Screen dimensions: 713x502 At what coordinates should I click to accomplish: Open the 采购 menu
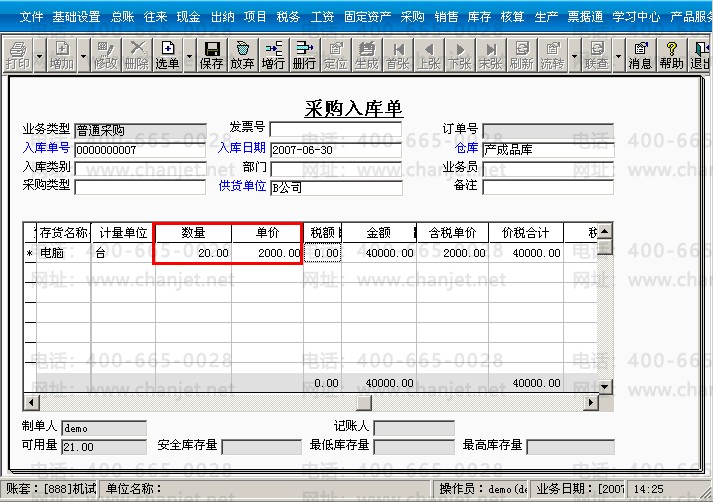[x=412, y=16]
